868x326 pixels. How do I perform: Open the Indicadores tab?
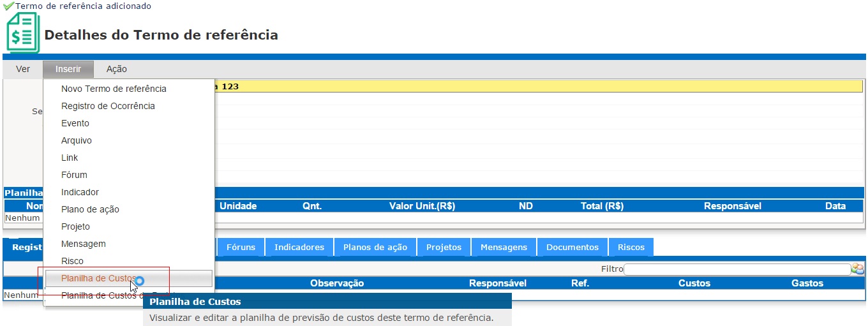(299, 247)
